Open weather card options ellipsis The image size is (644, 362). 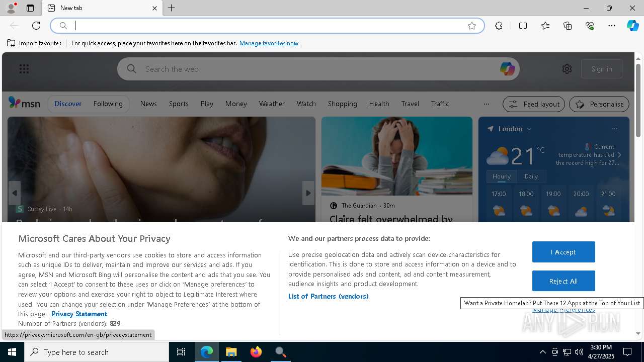point(614,129)
